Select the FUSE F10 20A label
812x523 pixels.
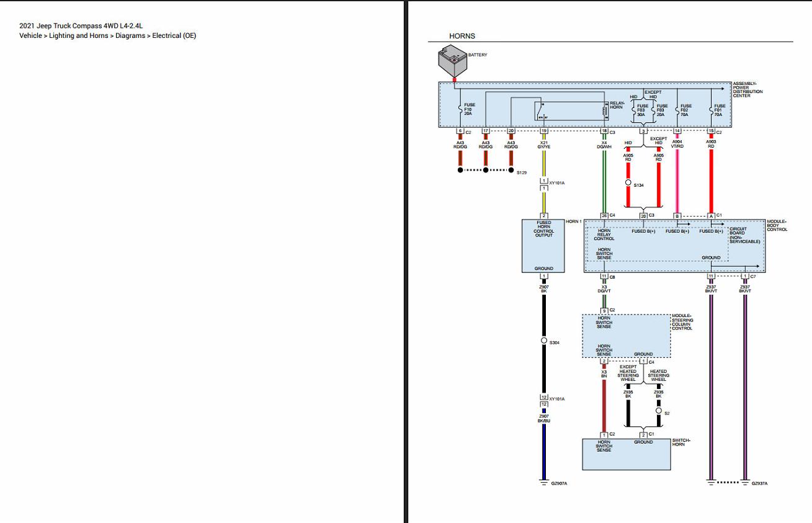point(470,110)
